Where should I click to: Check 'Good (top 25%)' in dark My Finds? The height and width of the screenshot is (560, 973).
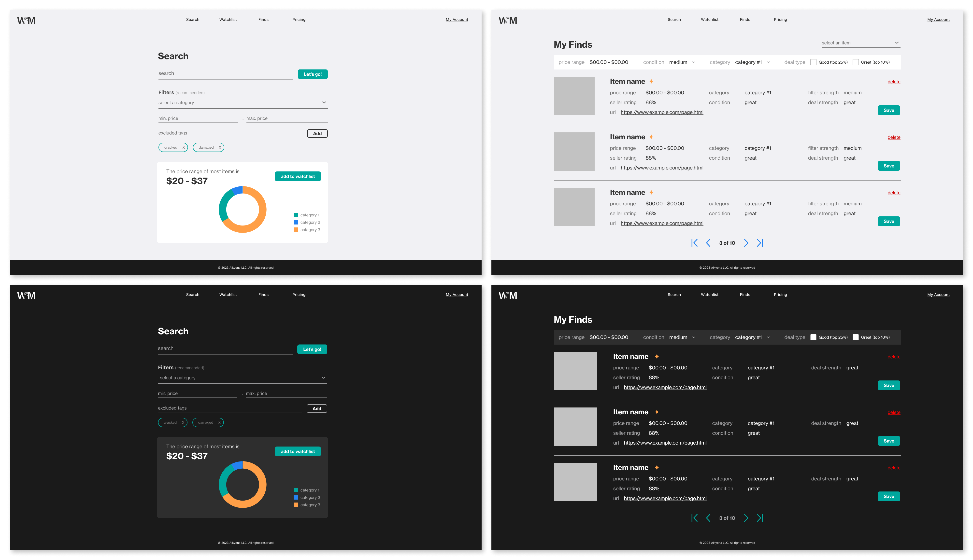pyautogui.click(x=813, y=337)
